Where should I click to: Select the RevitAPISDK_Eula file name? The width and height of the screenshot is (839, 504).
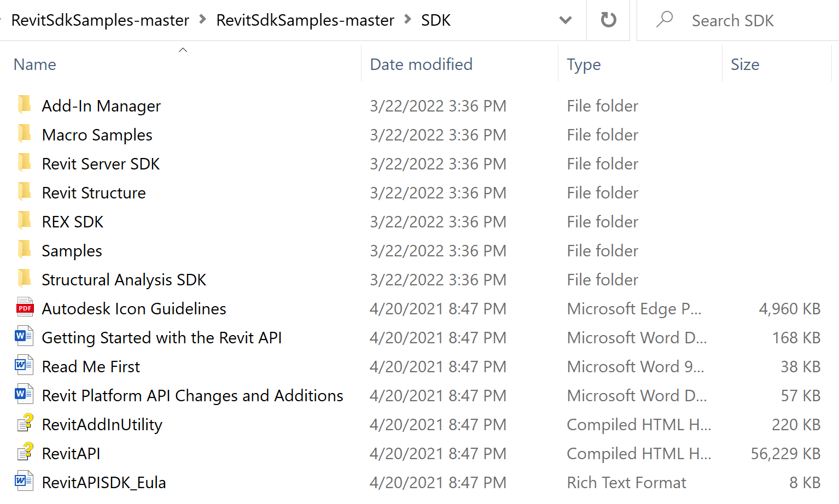tap(104, 482)
